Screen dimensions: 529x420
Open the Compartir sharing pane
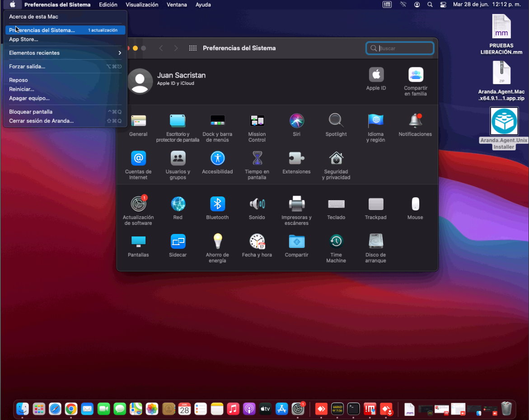click(296, 242)
